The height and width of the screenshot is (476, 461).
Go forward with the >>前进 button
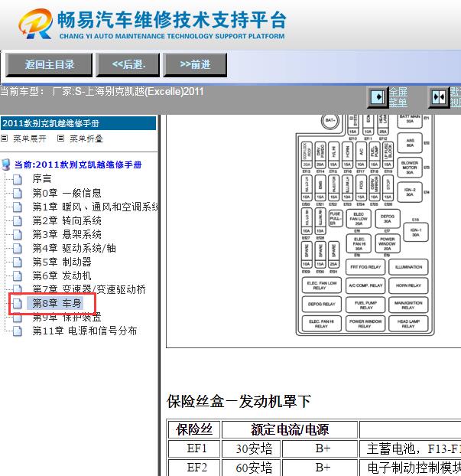click(195, 64)
